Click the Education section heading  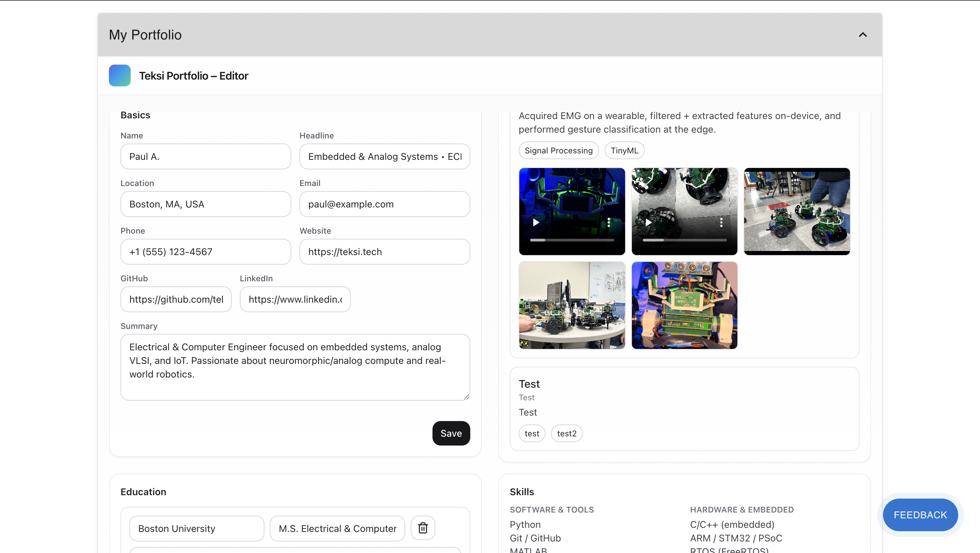click(143, 491)
